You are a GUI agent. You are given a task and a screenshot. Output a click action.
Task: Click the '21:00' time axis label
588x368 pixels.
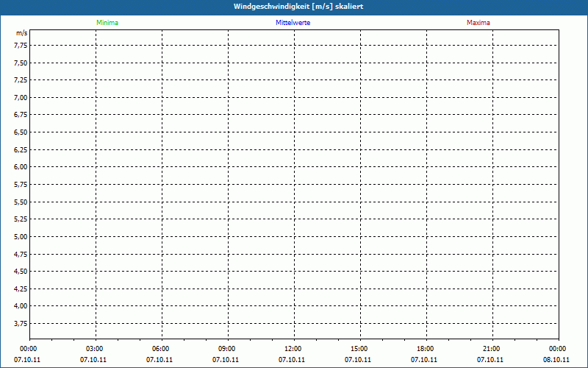pos(491,349)
